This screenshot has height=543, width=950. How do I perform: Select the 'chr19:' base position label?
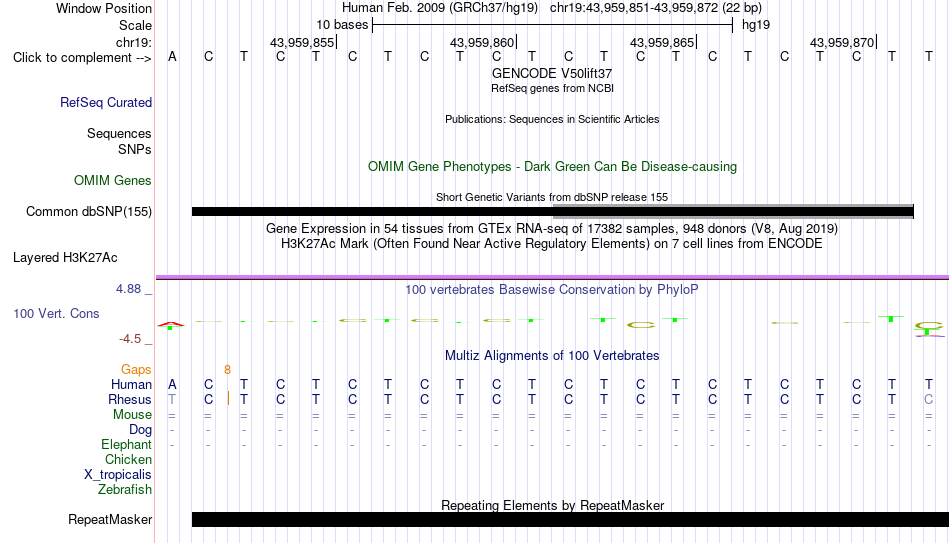pos(134,42)
